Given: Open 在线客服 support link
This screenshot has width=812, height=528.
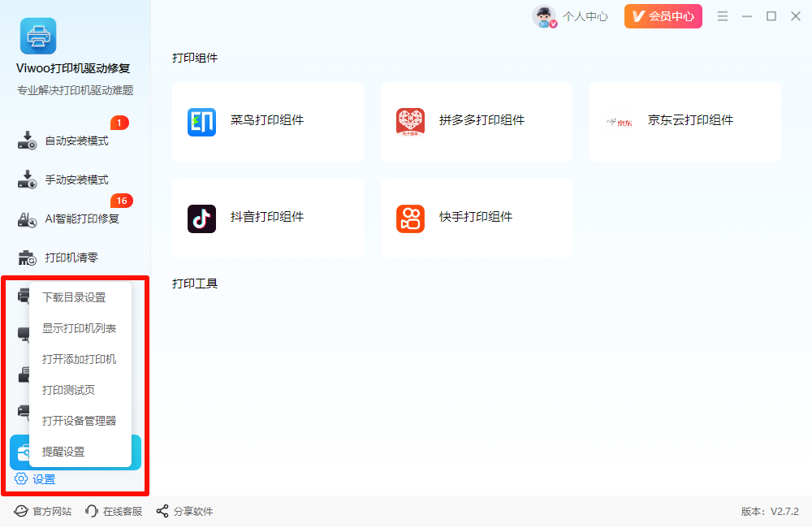Looking at the screenshot, I should (123, 512).
